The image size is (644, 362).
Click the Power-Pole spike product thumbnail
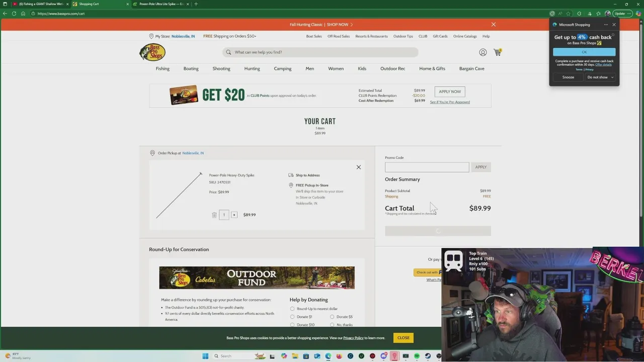[x=179, y=195]
